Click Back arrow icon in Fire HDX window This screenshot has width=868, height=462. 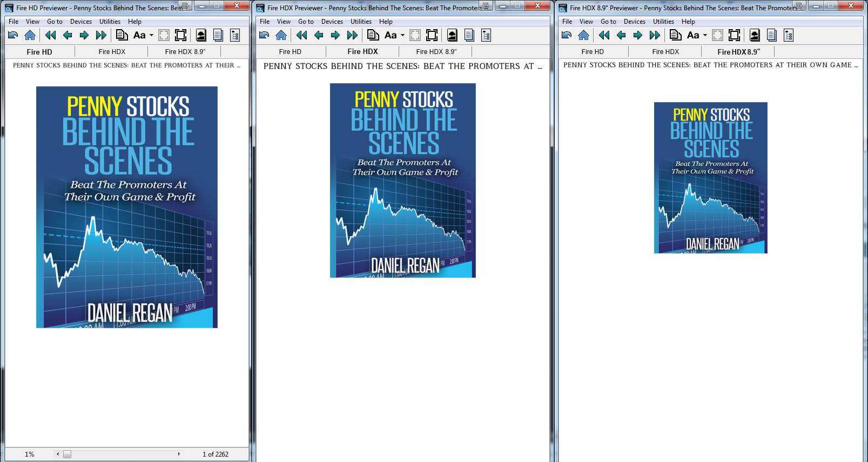coord(264,35)
